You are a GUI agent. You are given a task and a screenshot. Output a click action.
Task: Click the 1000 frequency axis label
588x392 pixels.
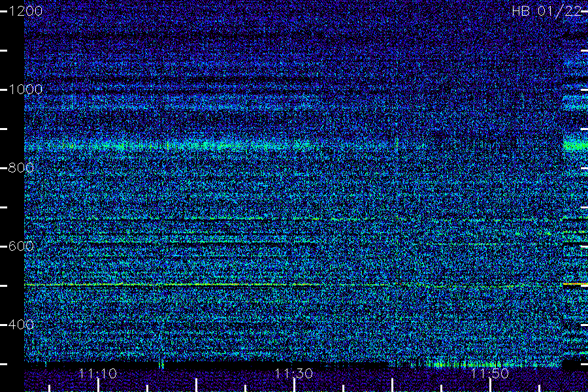(x=25, y=90)
